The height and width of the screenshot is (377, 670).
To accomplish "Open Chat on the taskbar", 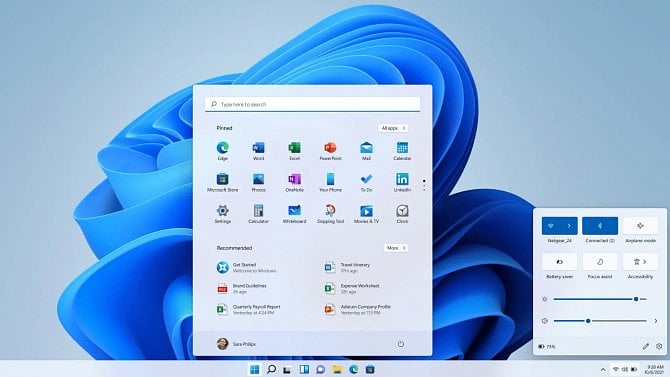I will click(x=320, y=369).
